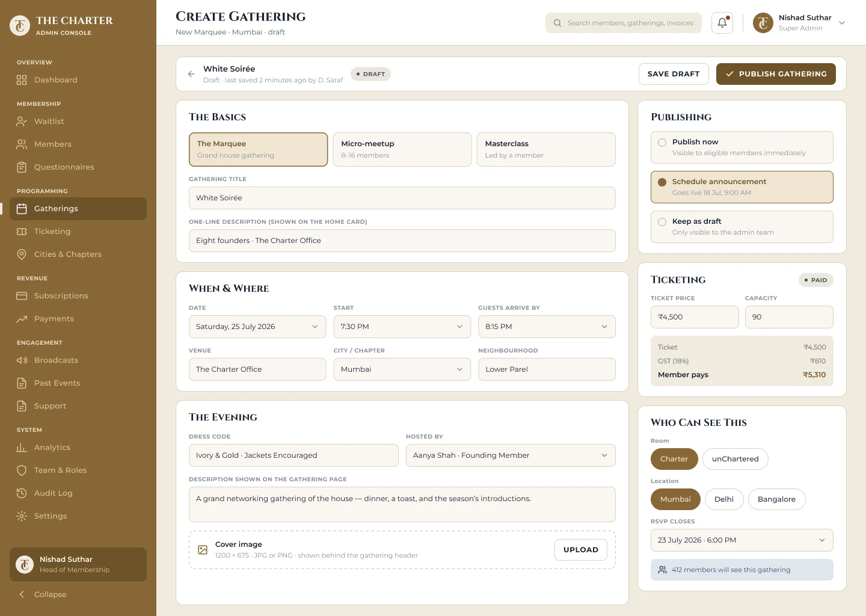866x616 pixels.
Task: Click the Past Events document icon
Action: [x=22, y=383]
